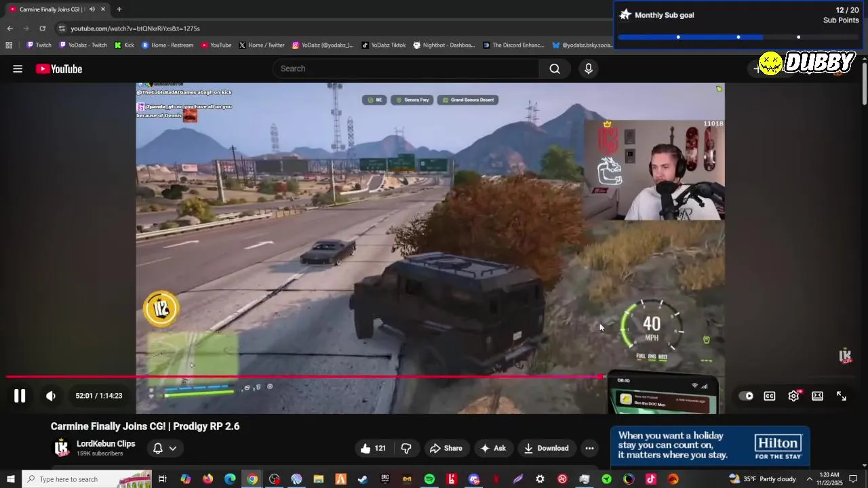
Task: Click the Windows taskbar search box
Action: (87, 479)
